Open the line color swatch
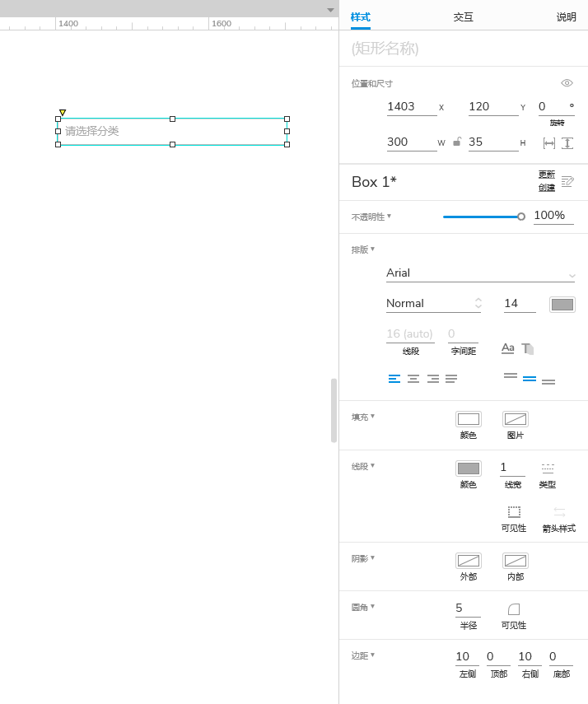The height and width of the screenshot is (704, 588). point(469,469)
